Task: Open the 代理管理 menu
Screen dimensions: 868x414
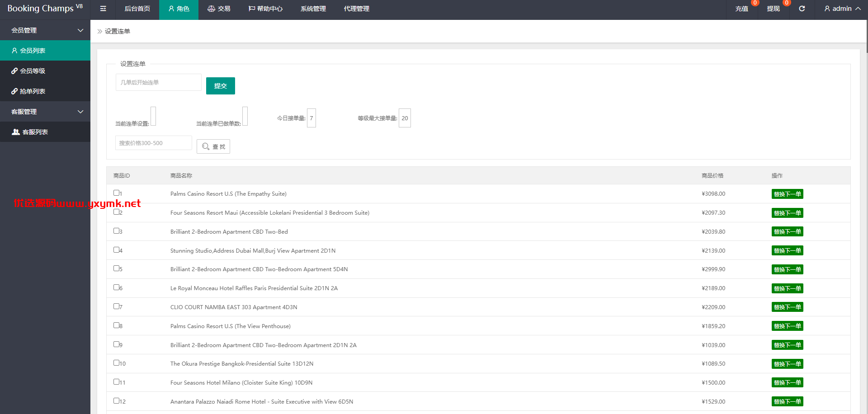Action: pos(357,9)
